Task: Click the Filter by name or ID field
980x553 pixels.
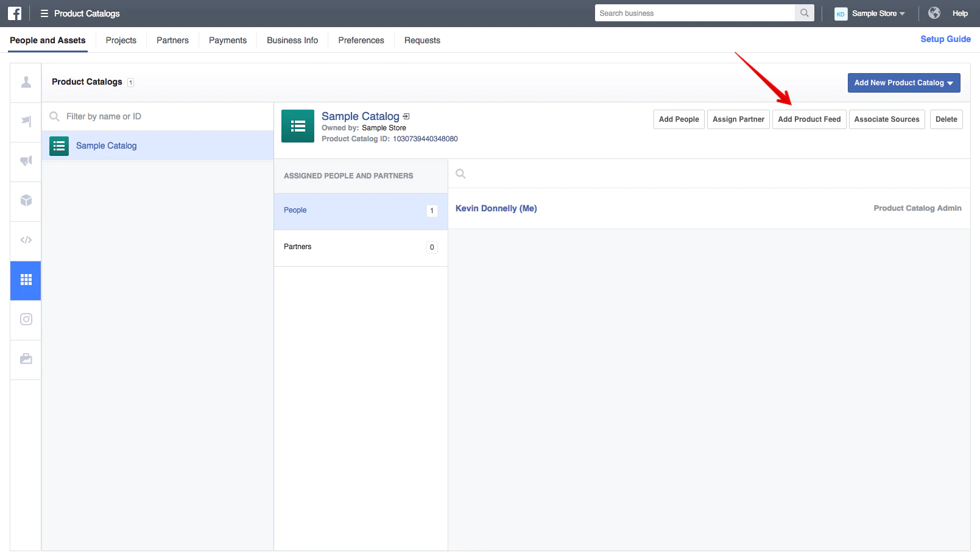Action: click(164, 116)
